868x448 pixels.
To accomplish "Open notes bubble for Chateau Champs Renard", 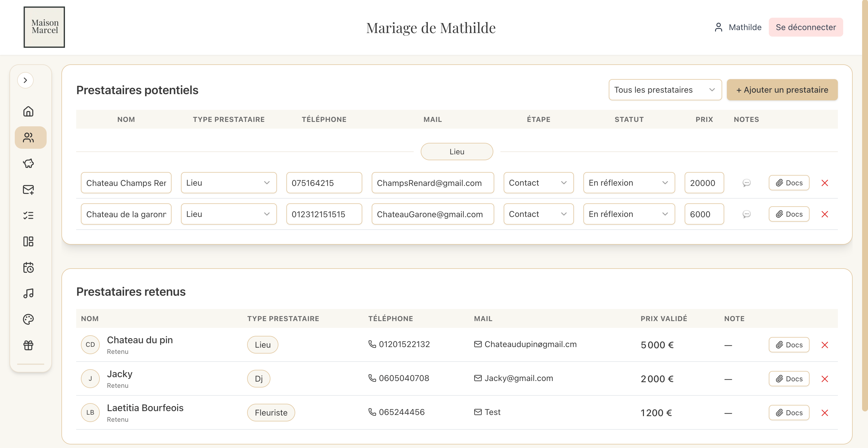I will (746, 183).
